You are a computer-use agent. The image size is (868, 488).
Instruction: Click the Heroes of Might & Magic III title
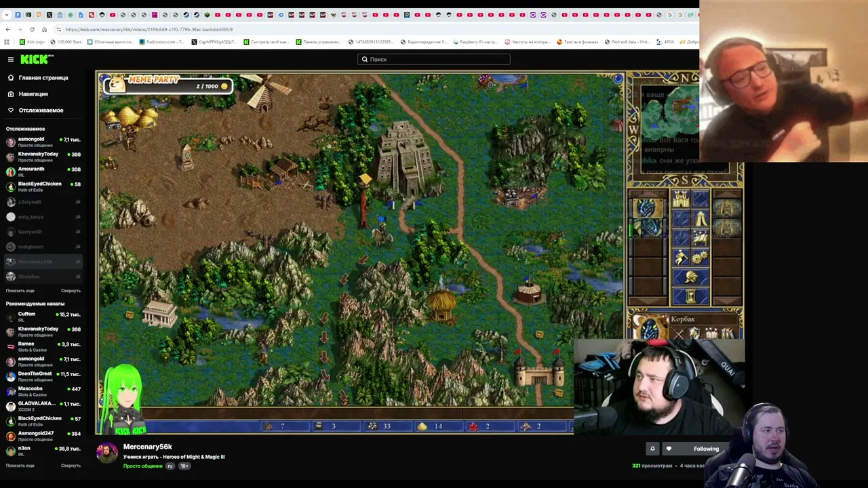pyautogui.click(x=174, y=457)
